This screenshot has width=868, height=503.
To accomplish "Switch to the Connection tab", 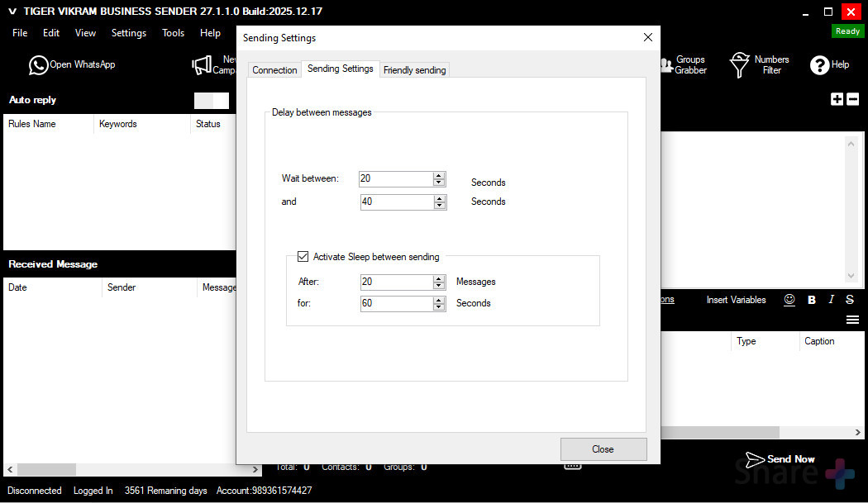I will point(274,70).
